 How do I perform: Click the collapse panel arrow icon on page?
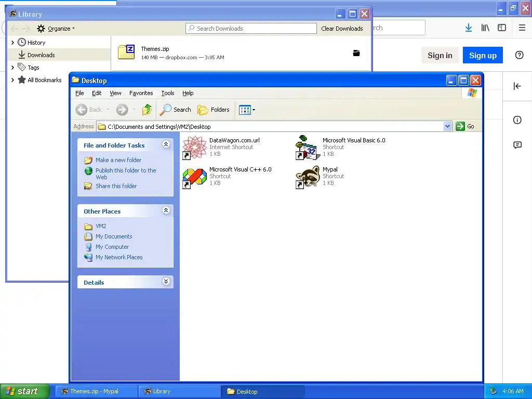click(517, 86)
